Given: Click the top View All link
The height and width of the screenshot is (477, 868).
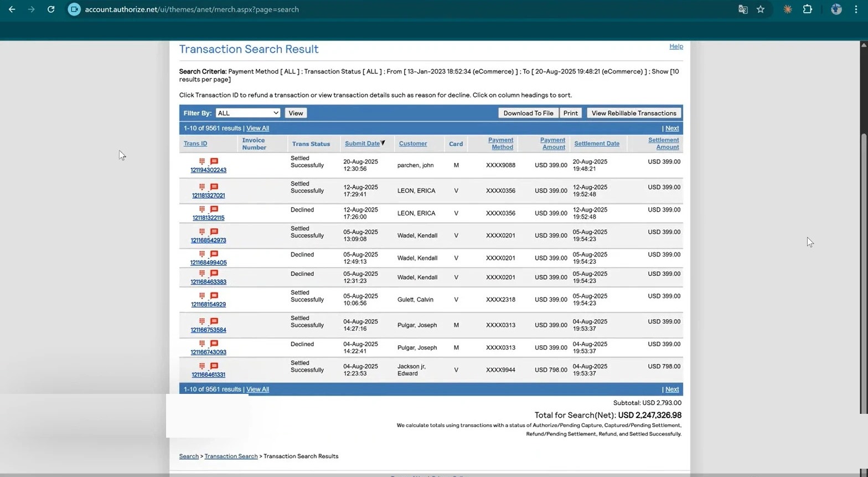Looking at the screenshot, I should [257, 129].
